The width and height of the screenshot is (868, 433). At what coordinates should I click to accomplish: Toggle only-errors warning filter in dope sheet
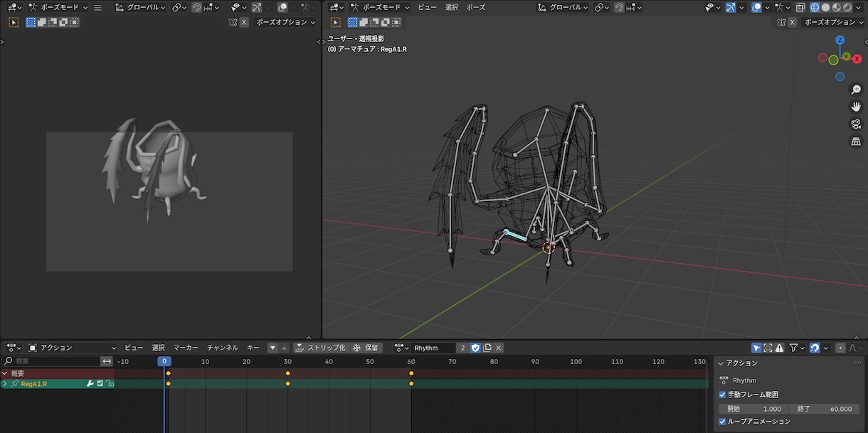point(779,348)
